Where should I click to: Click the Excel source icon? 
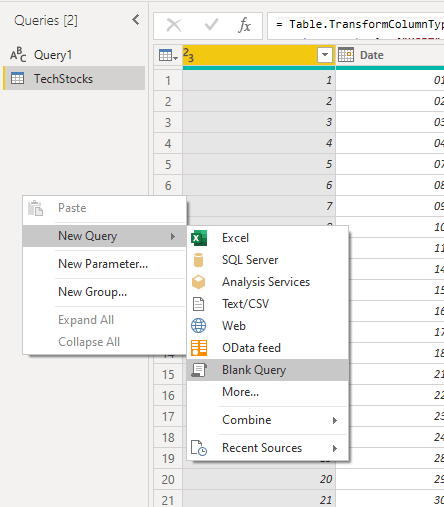pyautogui.click(x=199, y=238)
